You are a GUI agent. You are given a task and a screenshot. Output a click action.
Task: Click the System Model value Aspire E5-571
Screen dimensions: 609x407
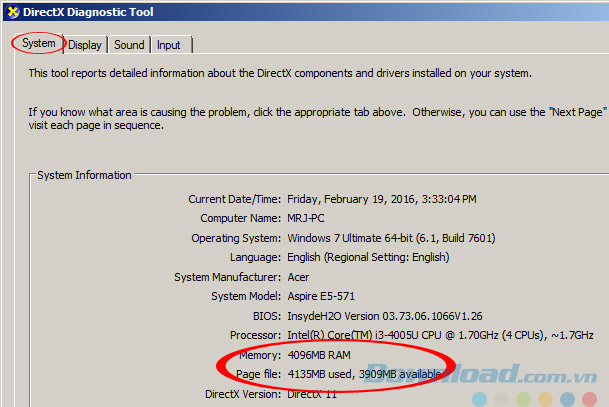[321, 296]
